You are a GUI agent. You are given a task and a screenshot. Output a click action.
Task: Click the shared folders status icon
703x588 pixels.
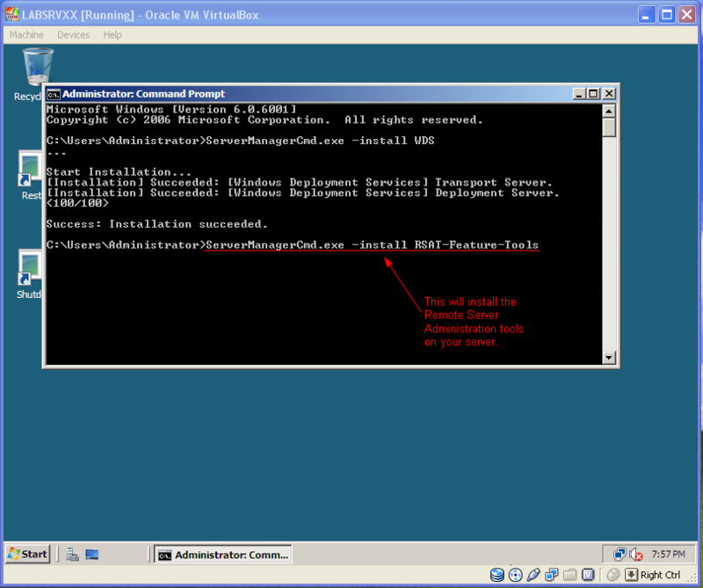click(569, 575)
